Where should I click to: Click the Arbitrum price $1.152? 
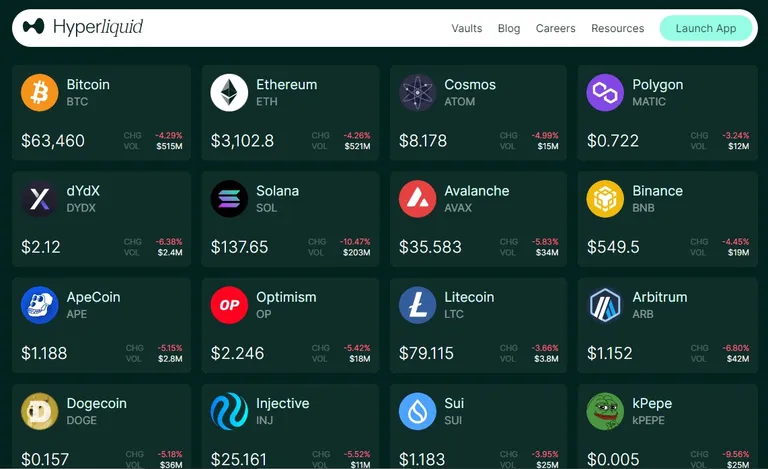pos(610,353)
